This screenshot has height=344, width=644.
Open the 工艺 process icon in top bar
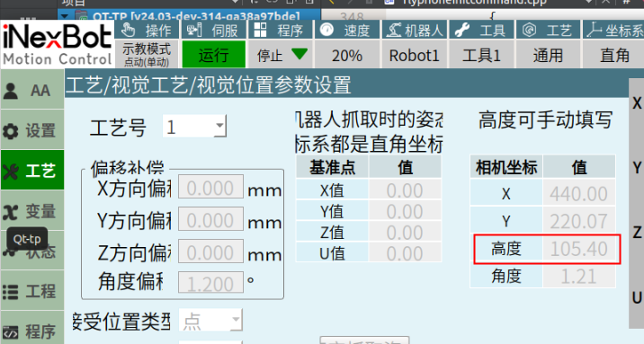pos(548,31)
